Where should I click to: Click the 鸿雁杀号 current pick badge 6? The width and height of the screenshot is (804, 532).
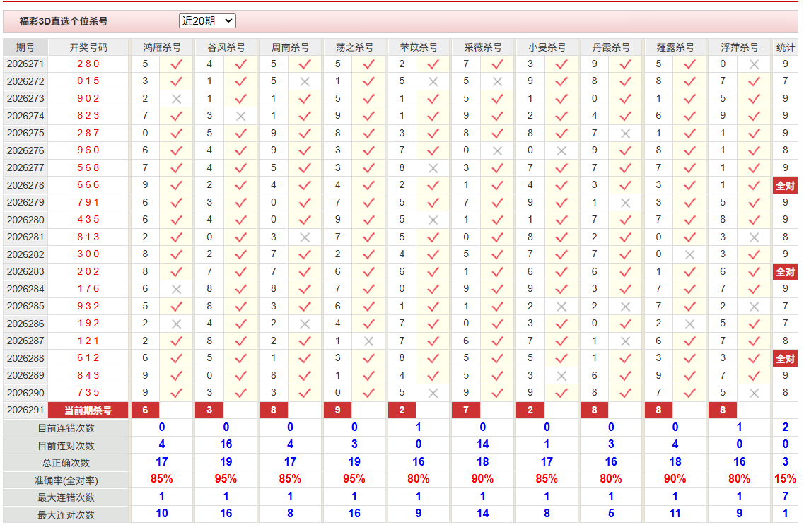click(x=145, y=410)
